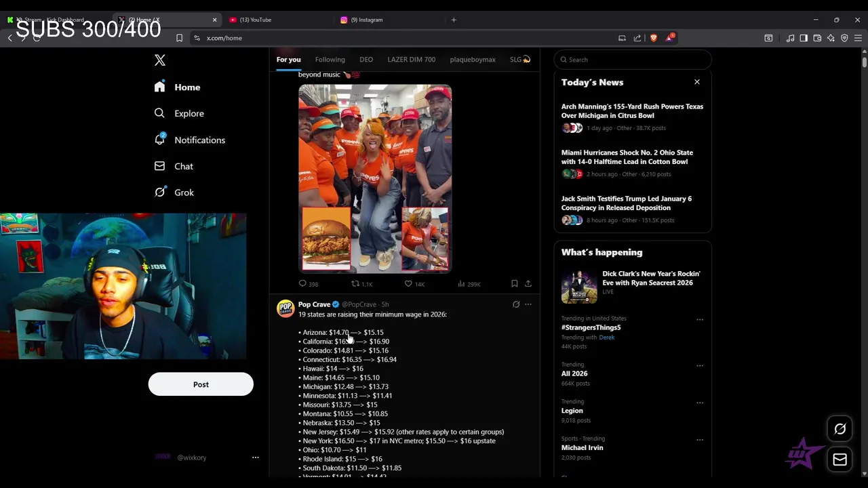The width and height of the screenshot is (868, 488).
Task: Open Brave VPN shield icon
Action: point(844,38)
